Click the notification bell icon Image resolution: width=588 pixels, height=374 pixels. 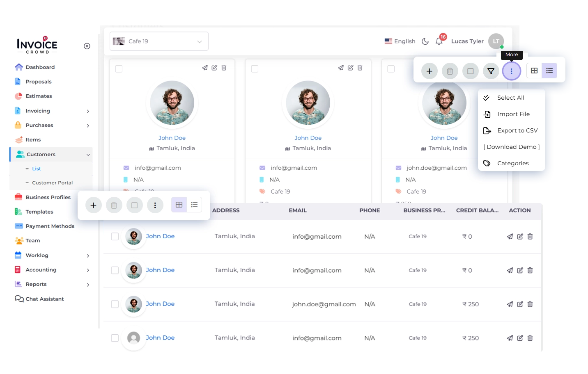(x=439, y=41)
